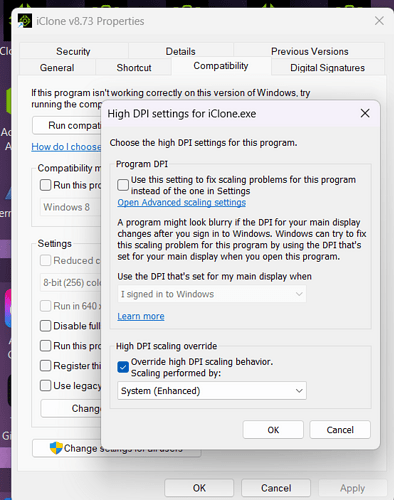Switch to the Previous Versions tab
The width and height of the screenshot is (394, 500).
point(309,51)
